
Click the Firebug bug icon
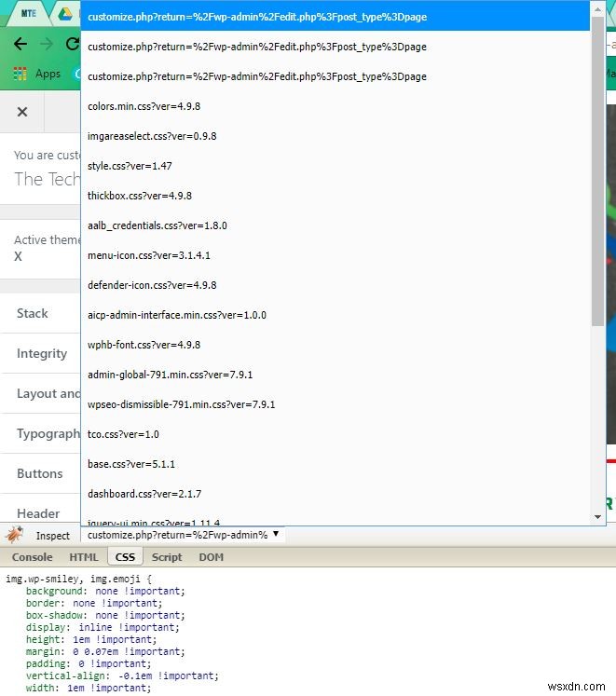pos(15,535)
